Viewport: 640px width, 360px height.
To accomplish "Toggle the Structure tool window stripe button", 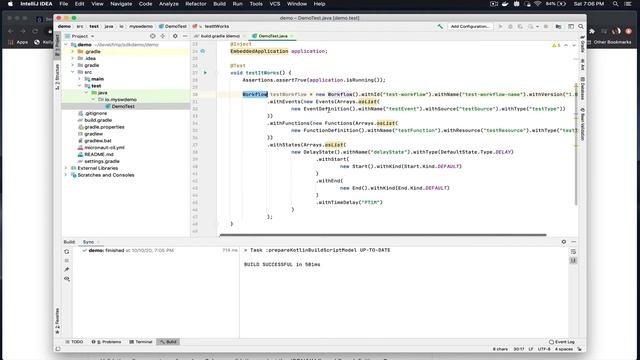I will coord(57,76).
